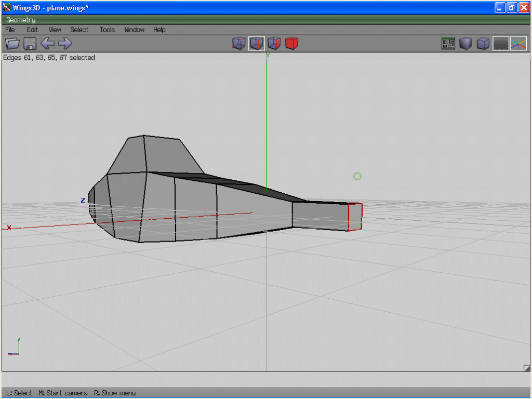Save the model with the floppy disk icon
Screen dimensions: 532x399
[30, 44]
